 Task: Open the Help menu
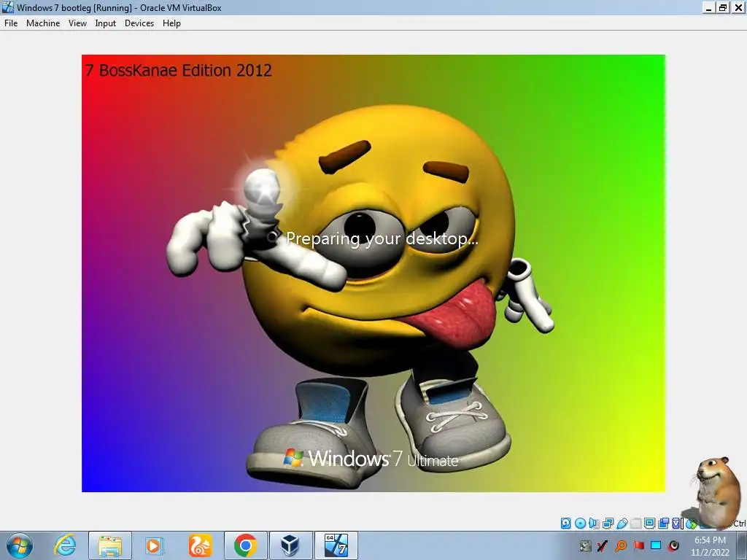coord(171,23)
